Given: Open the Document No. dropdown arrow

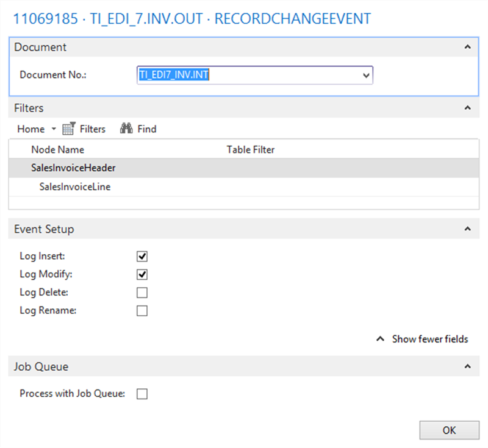Looking at the screenshot, I should pos(367,75).
